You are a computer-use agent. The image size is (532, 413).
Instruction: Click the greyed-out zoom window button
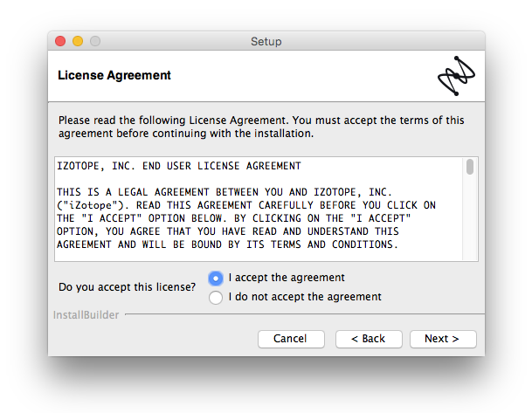point(95,41)
